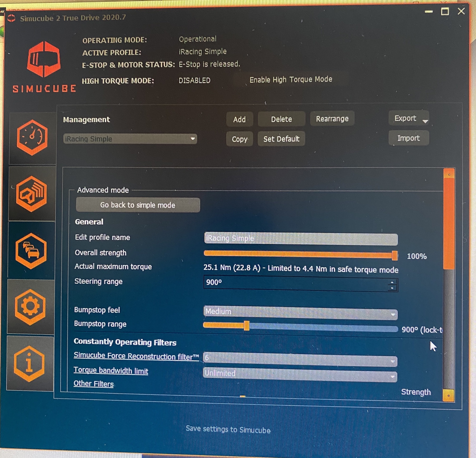This screenshot has height=458, width=476.
Task: Select the '25.1 Nm (22.8 A)' torque text
Action: point(232,268)
